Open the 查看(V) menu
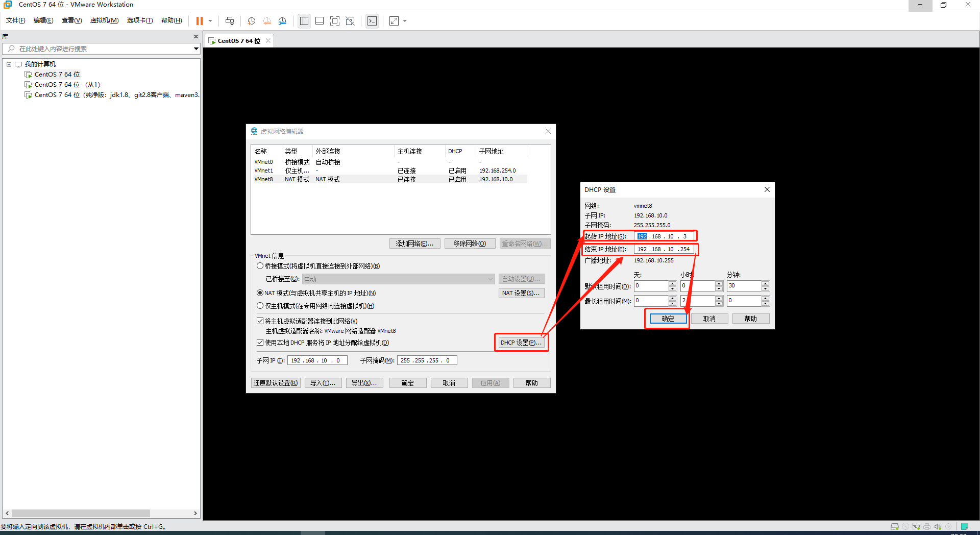The image size is (980, 535). click(71, 20)
